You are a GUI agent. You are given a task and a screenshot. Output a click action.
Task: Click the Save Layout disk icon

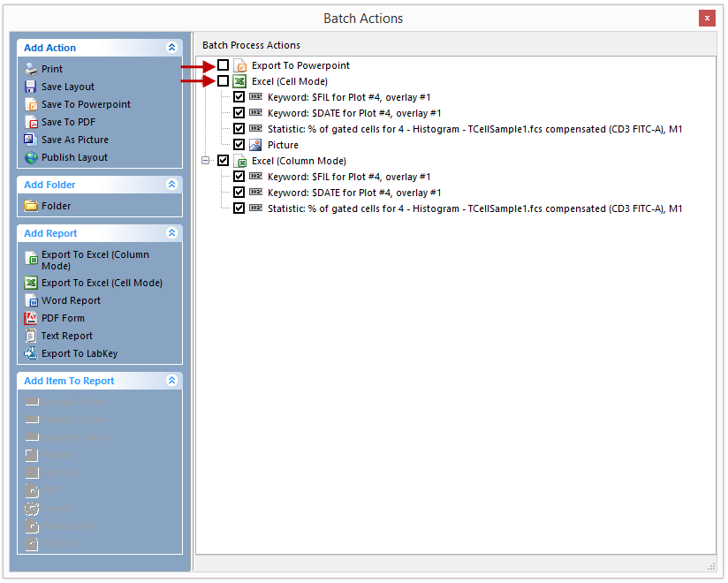coord(31,87)
